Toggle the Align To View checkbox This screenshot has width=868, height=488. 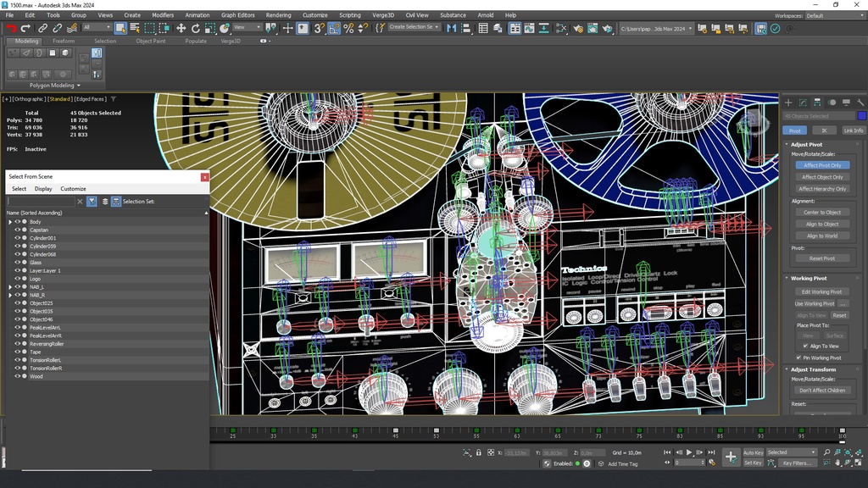pyautogui.click(x=805, y=346)
